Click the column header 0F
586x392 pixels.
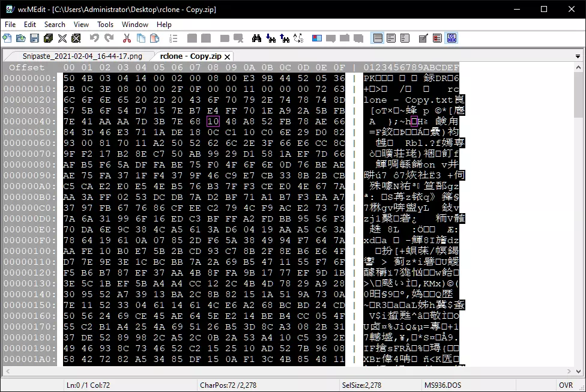(x=339, y=68)
